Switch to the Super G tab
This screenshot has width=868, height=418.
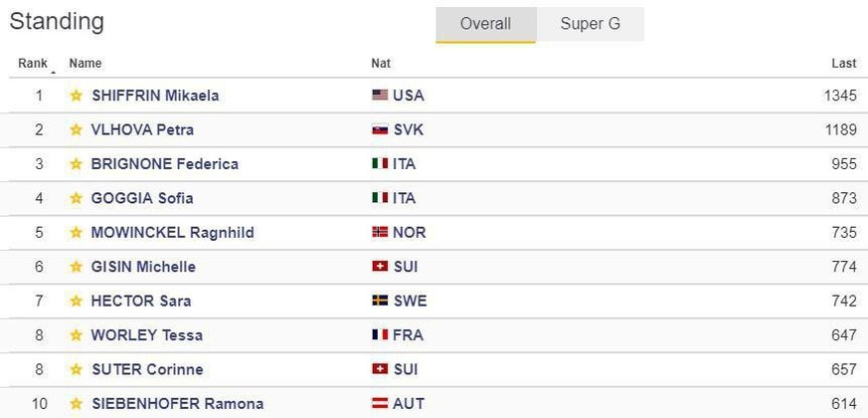pos(591,24)
